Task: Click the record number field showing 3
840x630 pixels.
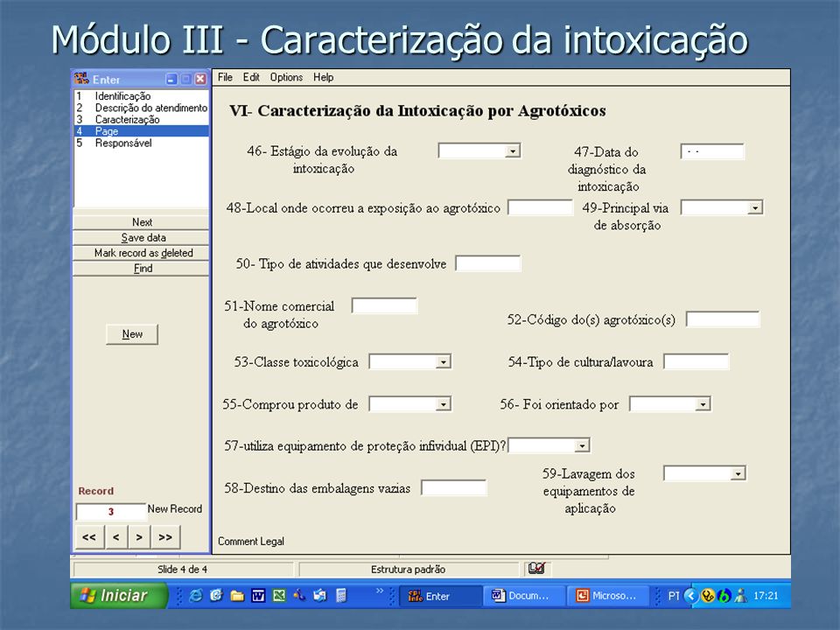Action: (x=111, y=512)
